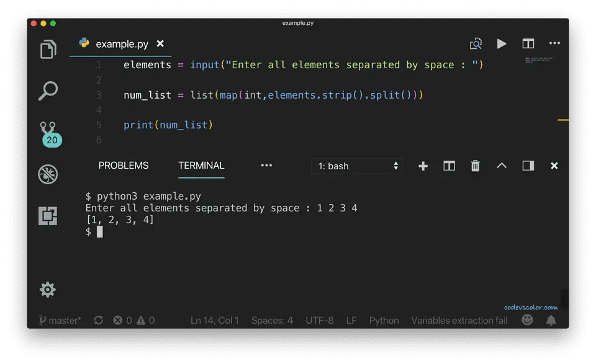Open the Run and Debug view
596x364 pixels.
(48, 174)
